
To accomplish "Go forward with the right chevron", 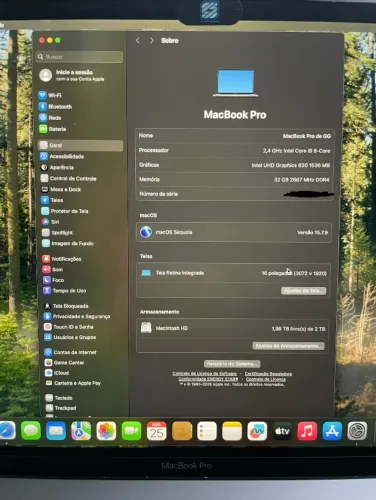I will pyautogui.click(x=152, y=40).
